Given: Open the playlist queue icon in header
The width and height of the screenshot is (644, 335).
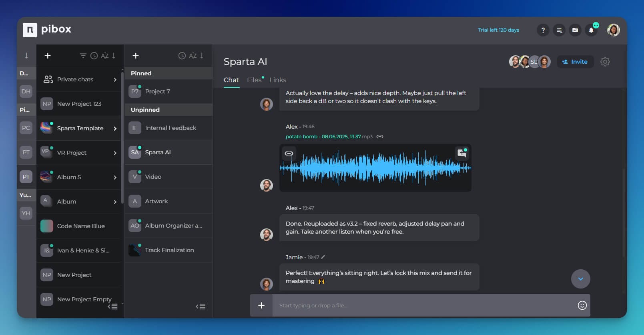Looking at the screenshot, I should [559, 30].
